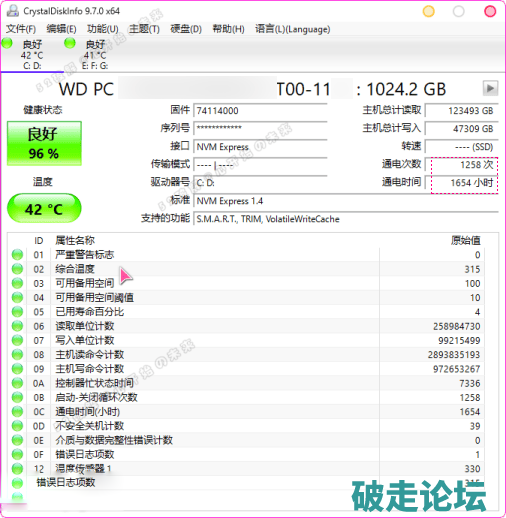Click the 原始值 column header
The height and width of the screenshot is (518, 506).
point(466,240)
